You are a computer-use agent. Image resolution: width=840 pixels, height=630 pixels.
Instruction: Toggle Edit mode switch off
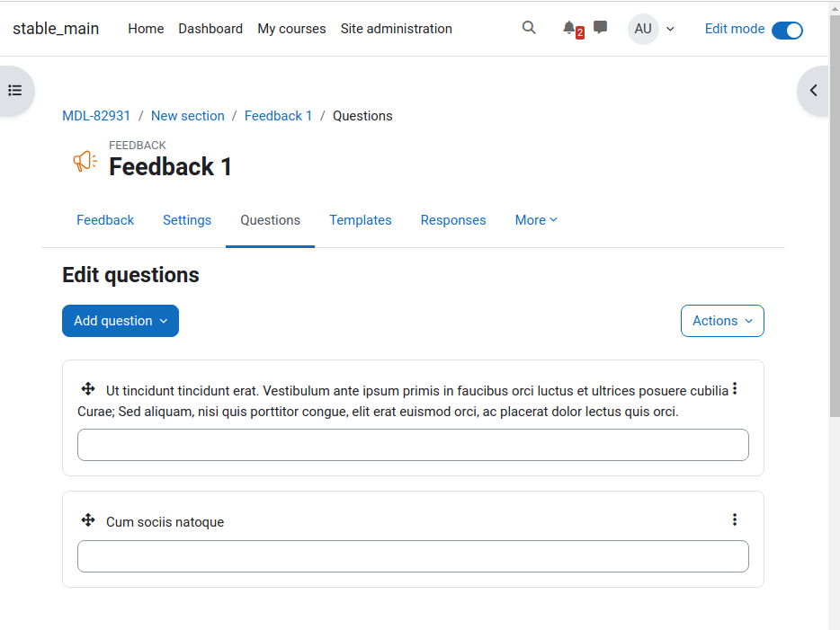click(x=787, y=31)
